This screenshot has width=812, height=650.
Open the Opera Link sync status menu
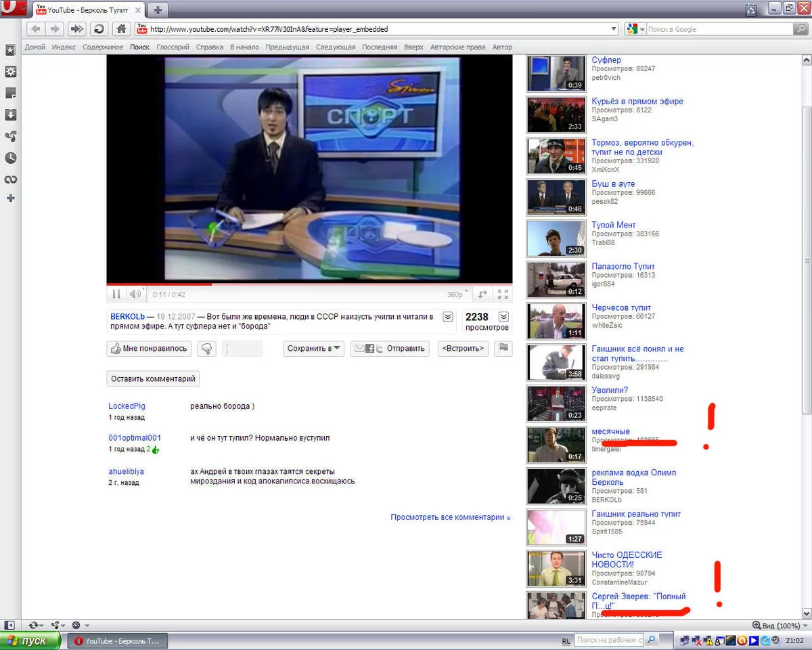[36, 625]
